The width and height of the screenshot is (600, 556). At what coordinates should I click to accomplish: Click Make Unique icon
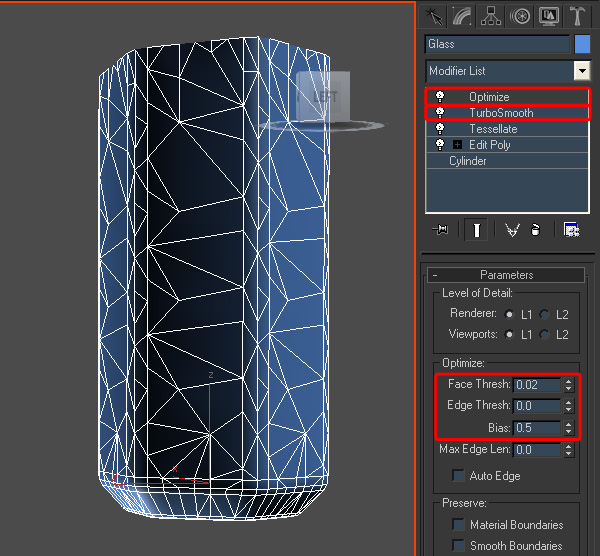[512, 230]
